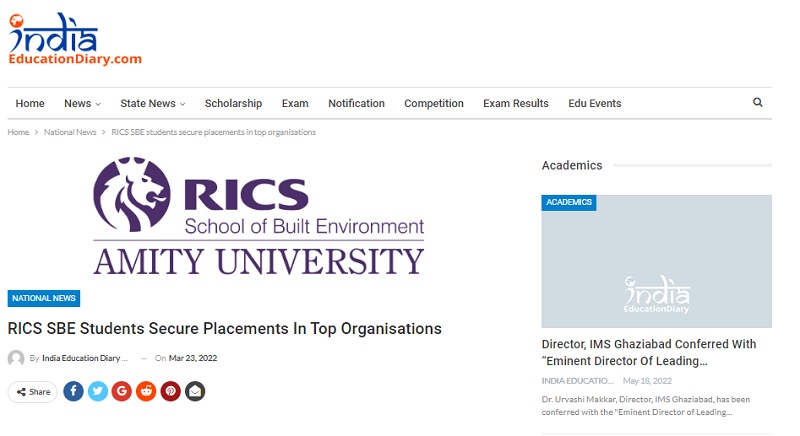Screen dimensions: 800x436
Task: Open Director, IMS Ghaziabad article headline
Action: [x=649, y=352]
